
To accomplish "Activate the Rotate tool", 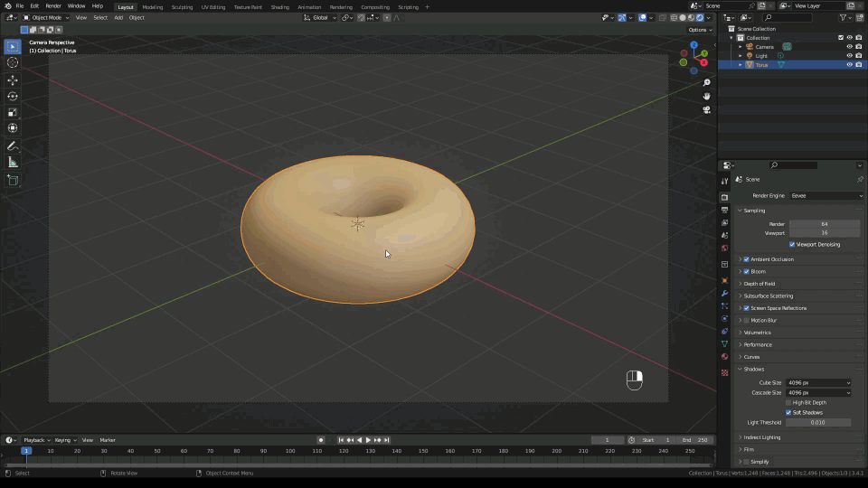I will pyautogui.click(x=13, y=96).
